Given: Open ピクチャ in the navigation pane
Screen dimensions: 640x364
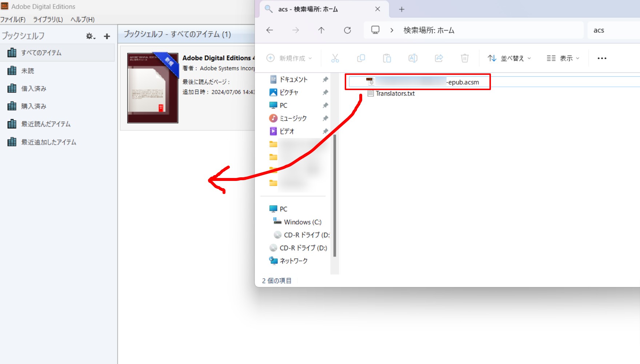Looking at the screenshot, I should click(x=289, y=92).
